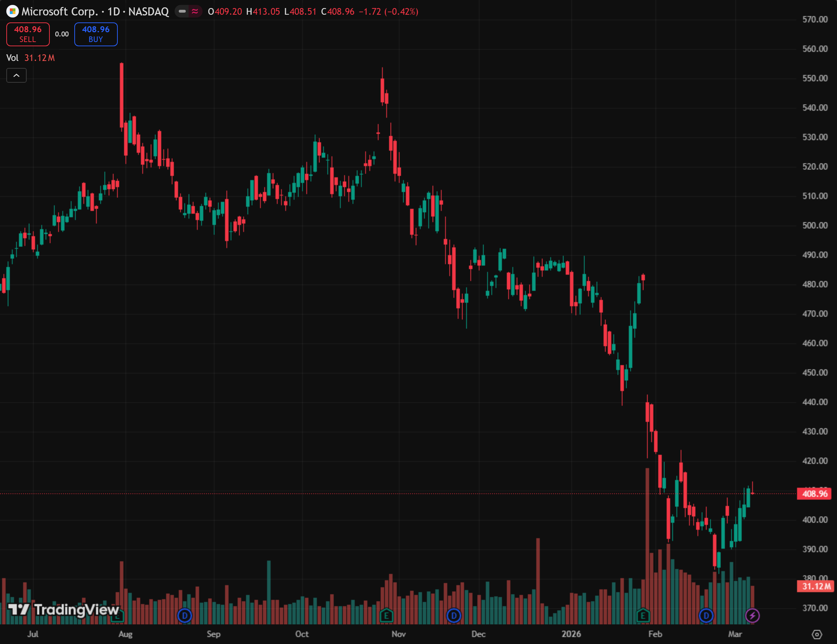Collapse the indicator legend with the chevron
Viewport: 837px width, 644px height.
(16, 75)
